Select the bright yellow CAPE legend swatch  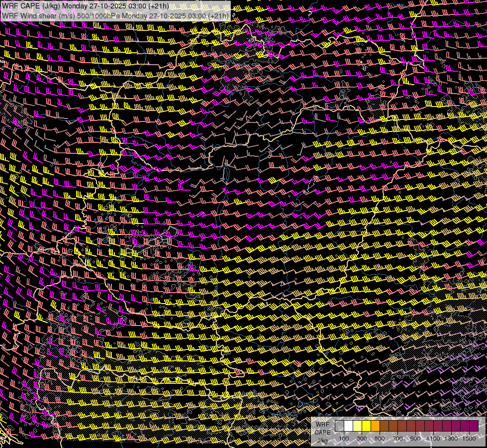point(367,426)
